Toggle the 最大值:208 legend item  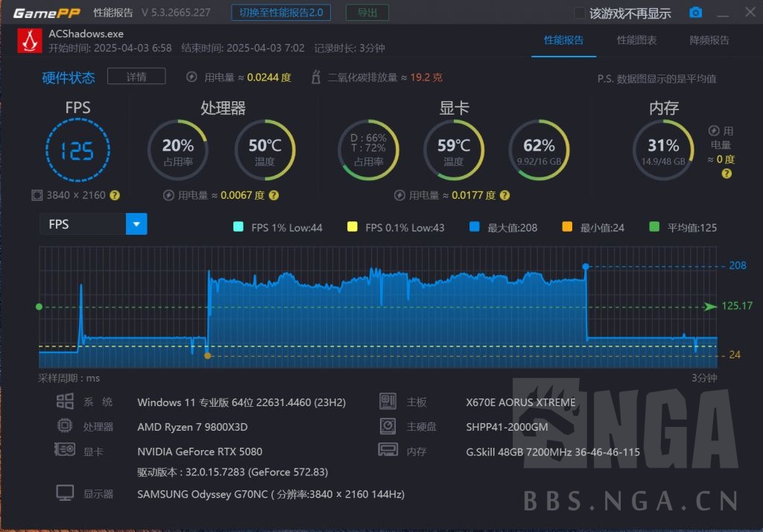[504, 227]
